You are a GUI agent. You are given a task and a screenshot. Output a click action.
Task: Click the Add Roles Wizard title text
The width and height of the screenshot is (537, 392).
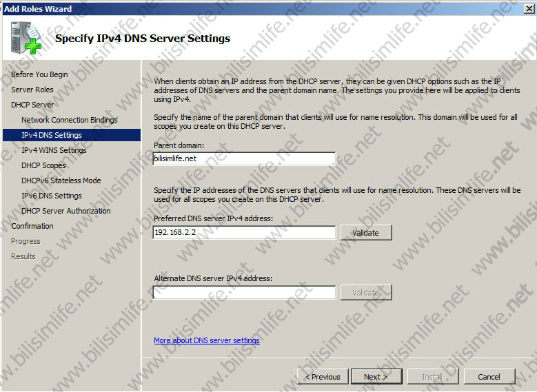[x=38, y=9]
